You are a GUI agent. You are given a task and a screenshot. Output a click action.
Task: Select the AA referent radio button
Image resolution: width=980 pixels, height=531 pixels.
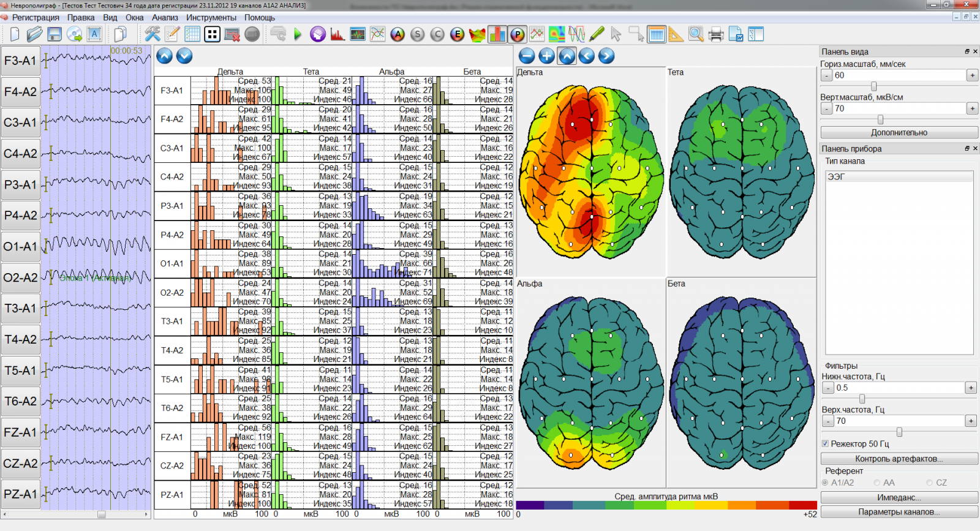tap(877, 483)
